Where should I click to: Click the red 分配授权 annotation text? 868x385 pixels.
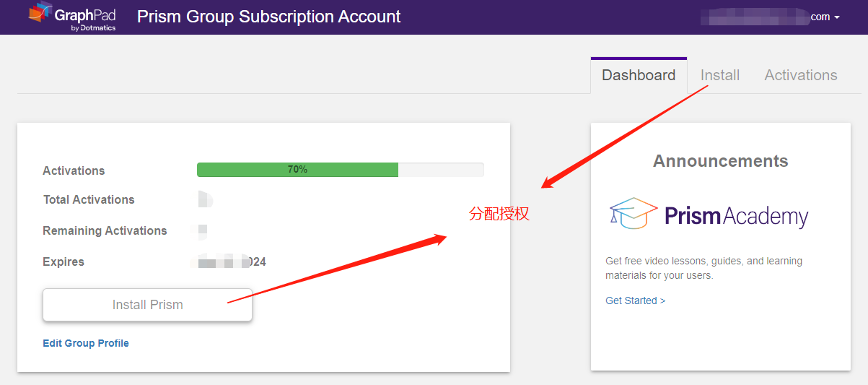click(499, 214)
